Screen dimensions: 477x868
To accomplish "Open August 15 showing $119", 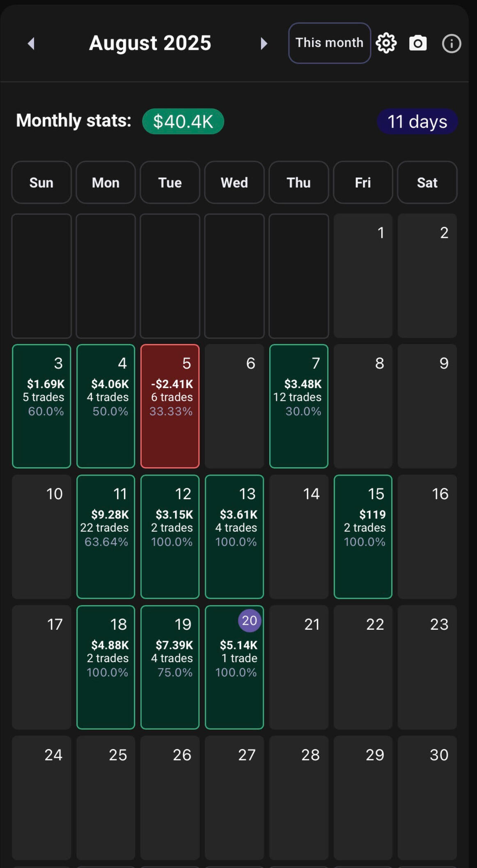I will click(x=363, y=537).
